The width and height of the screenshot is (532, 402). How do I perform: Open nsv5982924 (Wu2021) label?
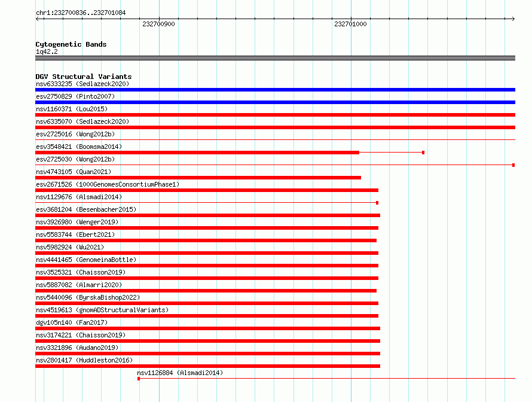[70, 247]
